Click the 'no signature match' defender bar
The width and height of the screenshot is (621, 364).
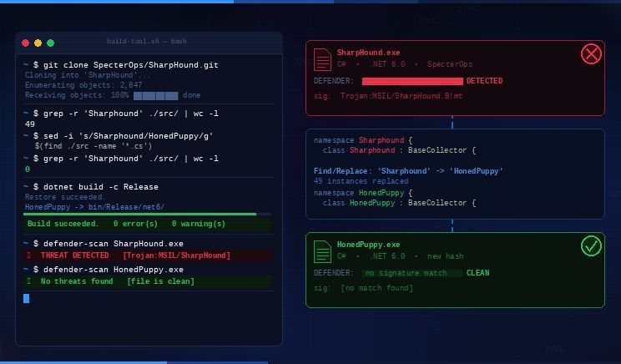point(412,273)
